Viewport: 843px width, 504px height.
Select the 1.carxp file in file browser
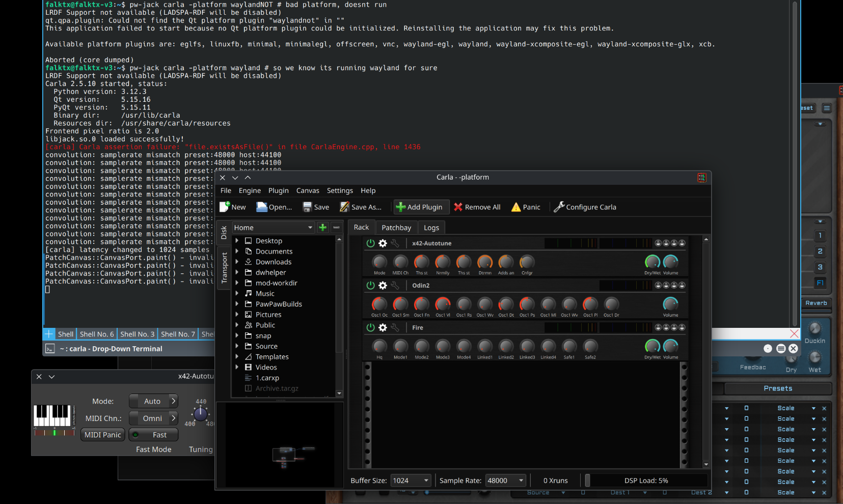click(267, 378)
